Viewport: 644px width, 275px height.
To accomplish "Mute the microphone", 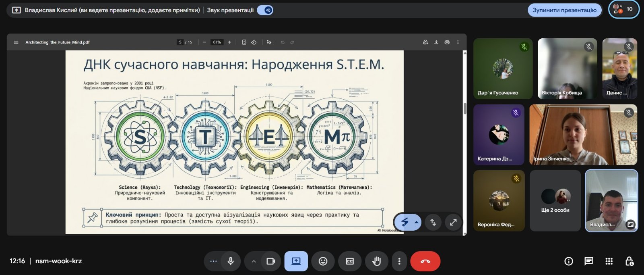I will pos(231,261).
